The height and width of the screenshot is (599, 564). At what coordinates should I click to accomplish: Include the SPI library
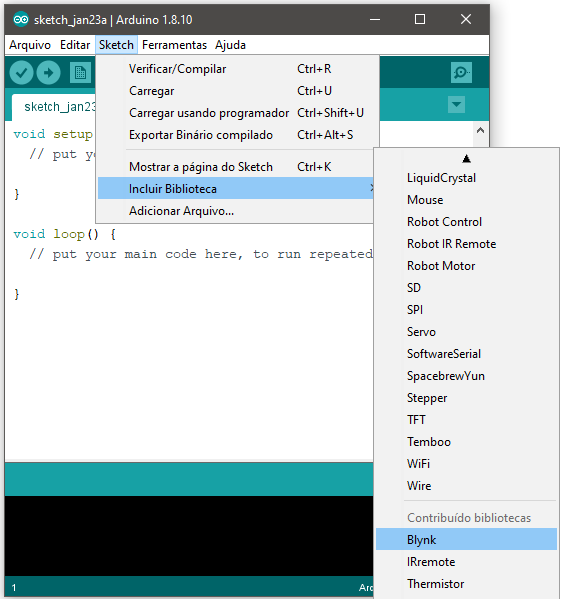(466, 310)
